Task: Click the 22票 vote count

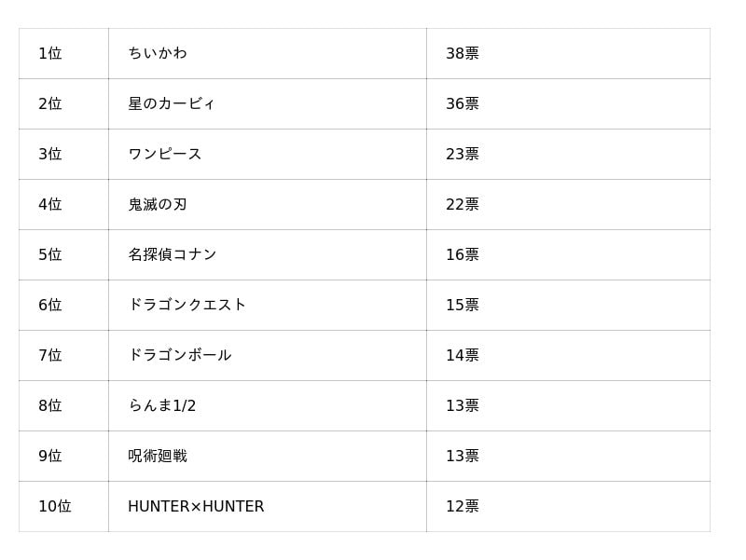Action: pyautogui.click(x=463, y=205)
